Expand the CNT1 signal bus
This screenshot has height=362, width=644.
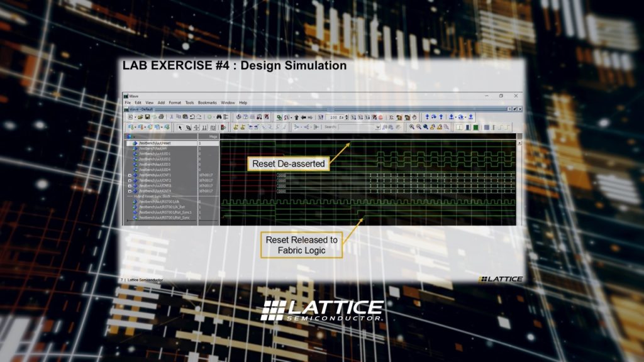click(130, 175)
